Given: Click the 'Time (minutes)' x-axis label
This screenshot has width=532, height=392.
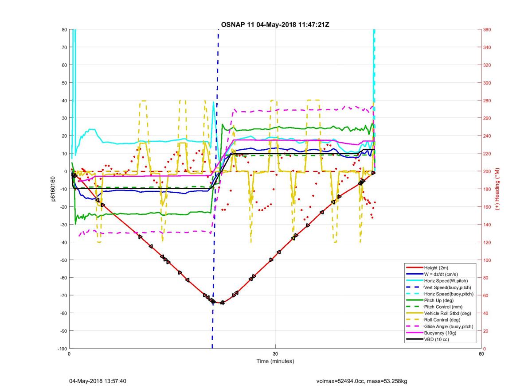Looking at the screenshot, I should (x=275, y=361).
